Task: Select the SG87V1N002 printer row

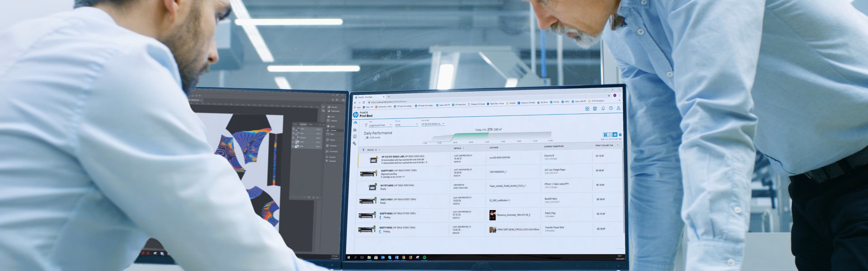Action: click(489, 230)
